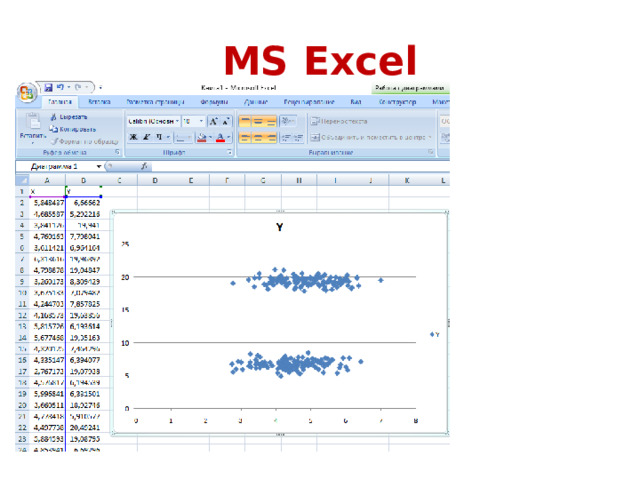This screenshot has height=480, width=640.
Task: Select column K header
Action: [x=407, y=180]
